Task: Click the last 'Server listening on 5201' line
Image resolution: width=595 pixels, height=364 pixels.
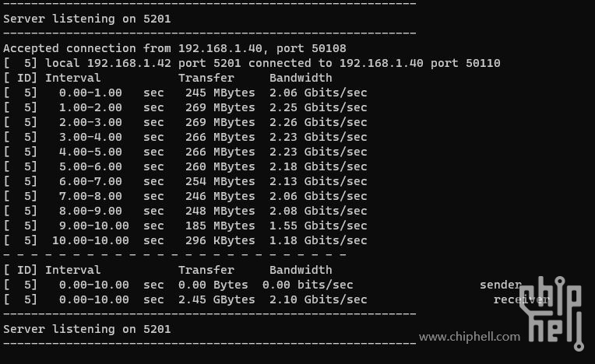Action: (87, 329)
